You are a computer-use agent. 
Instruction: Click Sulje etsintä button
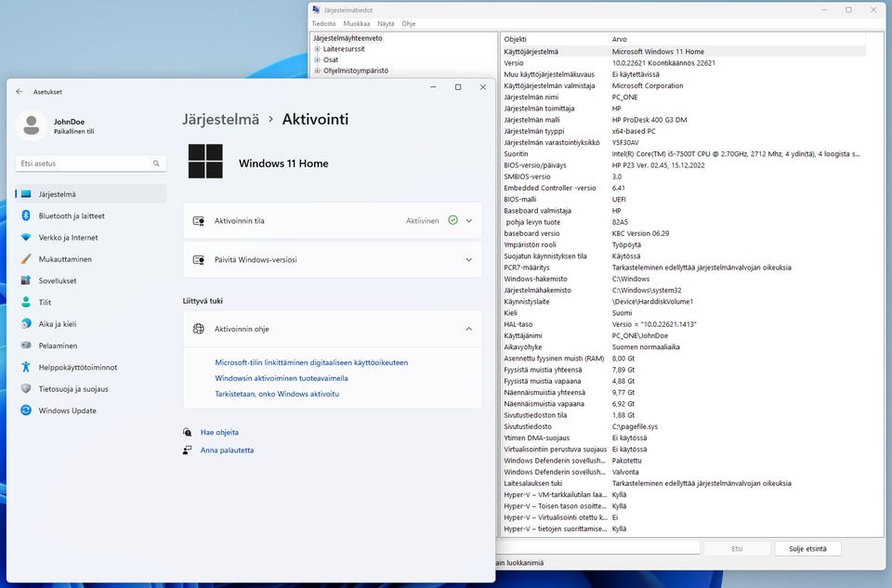click(x=807, y=549)
